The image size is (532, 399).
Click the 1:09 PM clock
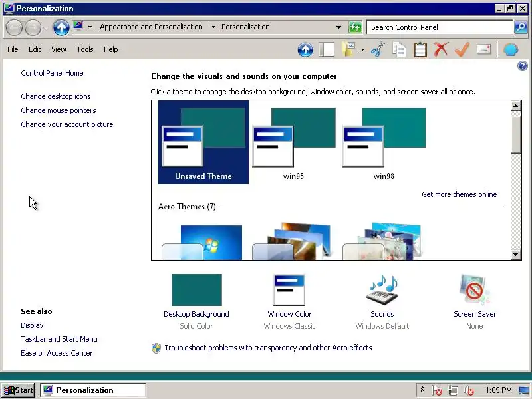point(498,390)
